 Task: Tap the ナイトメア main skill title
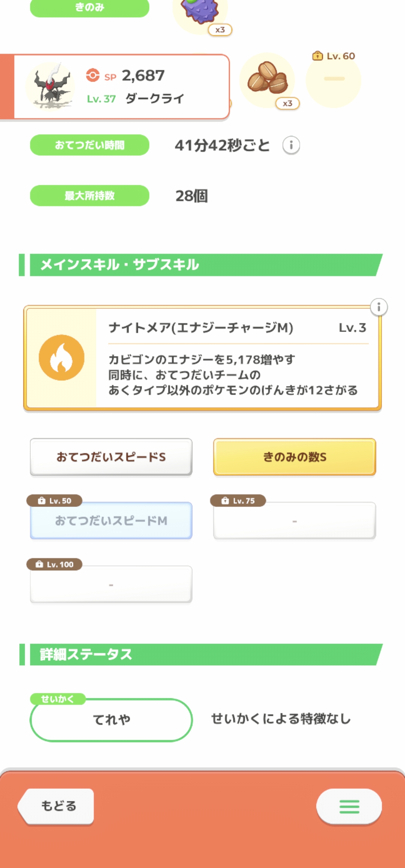coord(201,328)
